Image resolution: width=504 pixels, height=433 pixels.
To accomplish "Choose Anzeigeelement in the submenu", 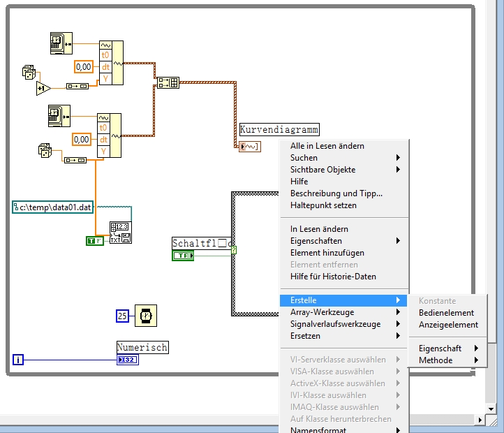I will pyautogui.click(x=448, y=325).
